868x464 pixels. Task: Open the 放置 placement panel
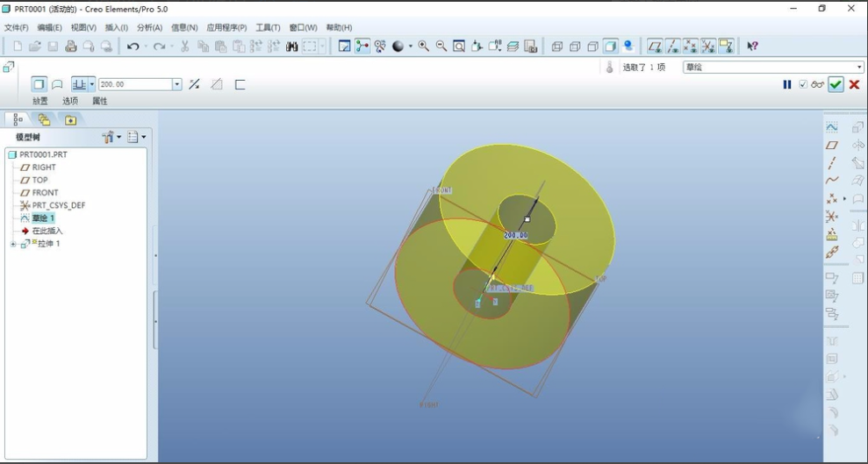click(x=40, y=101)
